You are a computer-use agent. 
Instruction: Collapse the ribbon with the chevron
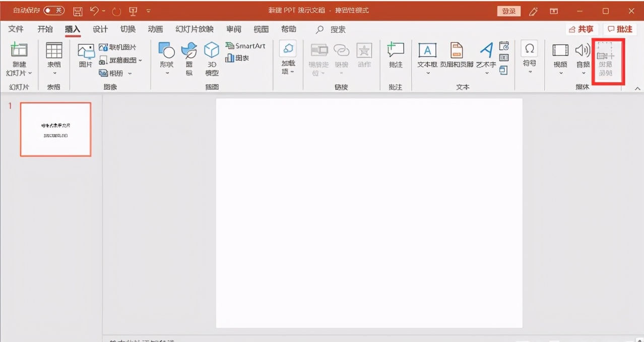[637, 88]
